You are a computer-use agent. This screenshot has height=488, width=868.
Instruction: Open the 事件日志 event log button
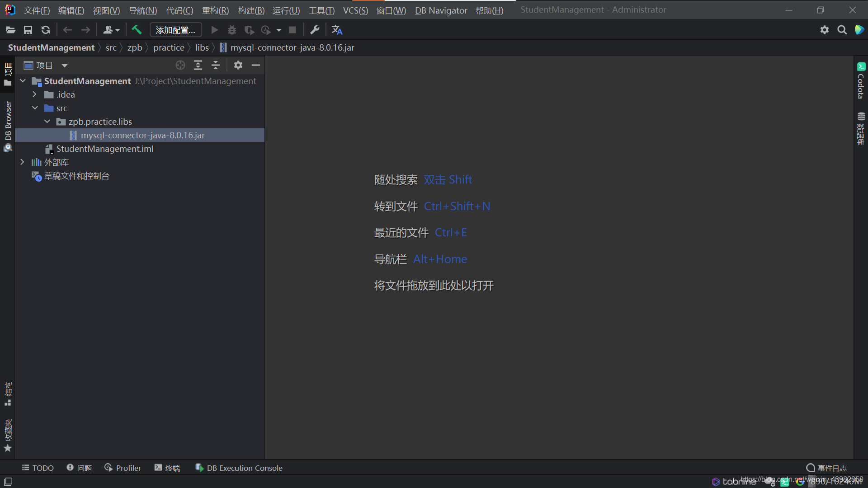[826, 468]
